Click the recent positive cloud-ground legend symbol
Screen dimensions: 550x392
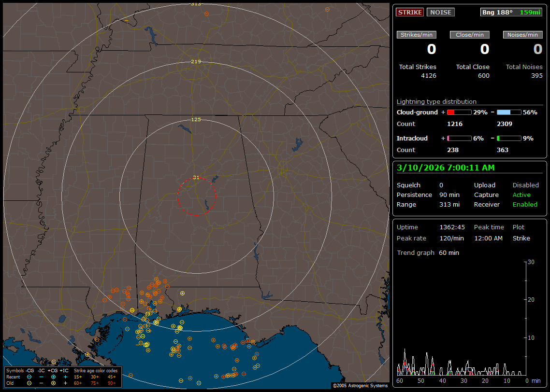click(53, 377)
